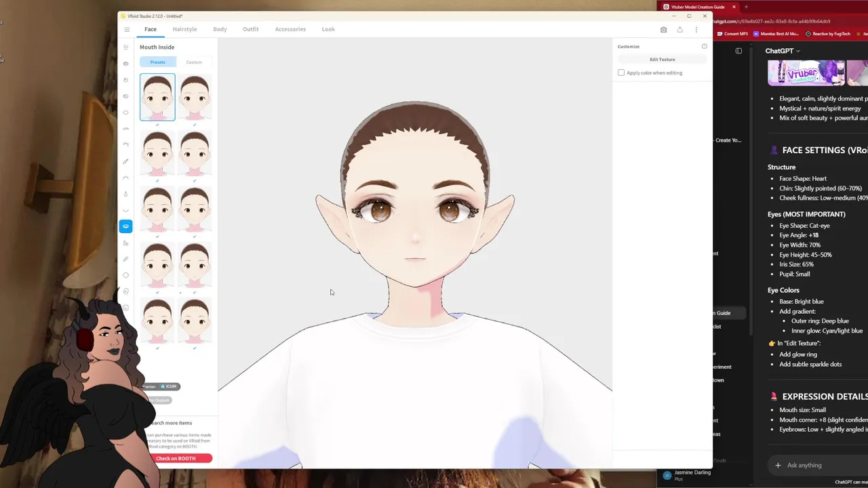This screenshot has width=868, height=488.
Task: Click the 'Eye Colors' heading in ChatGPT
Action: pos(783,290)
